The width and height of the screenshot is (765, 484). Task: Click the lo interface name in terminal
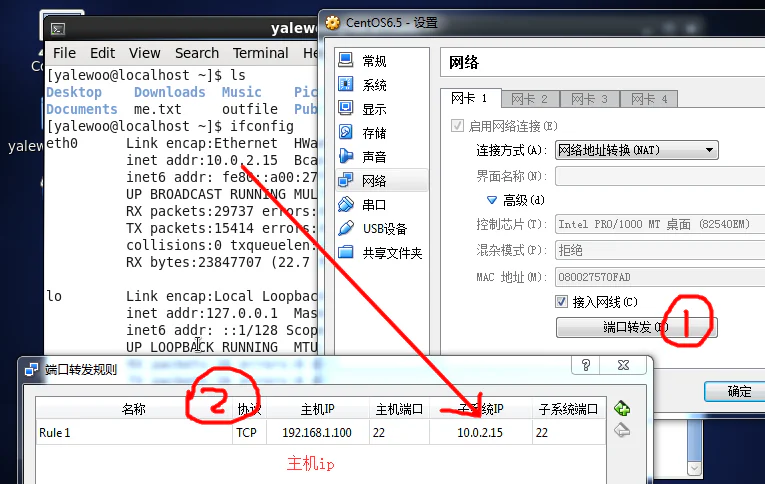tap(54, 296)
